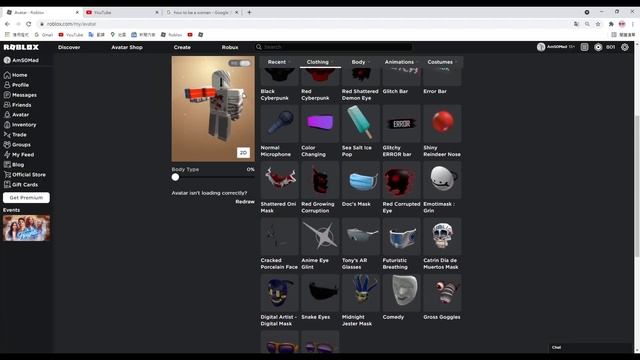Switch to the YouTube browser tab

[122, 13]
